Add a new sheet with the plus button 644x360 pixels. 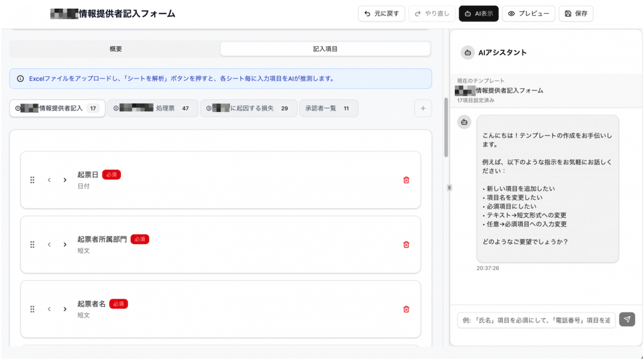(422, 108)
